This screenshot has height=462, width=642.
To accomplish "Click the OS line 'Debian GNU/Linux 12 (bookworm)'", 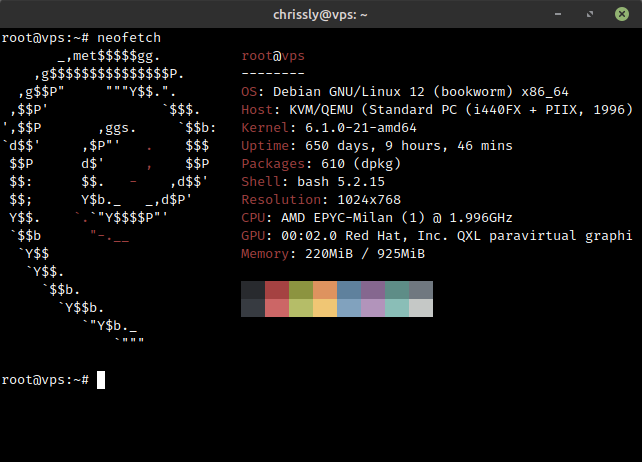I will click(x=393, y=92).
